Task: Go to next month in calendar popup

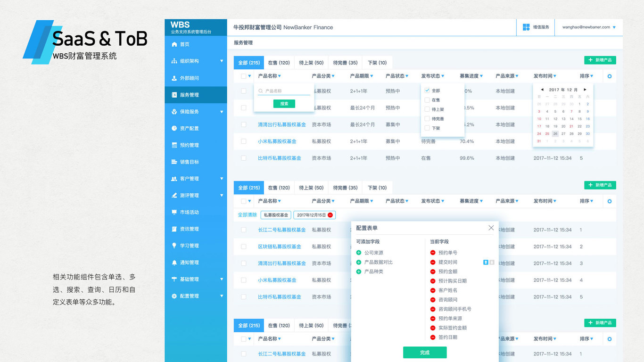Action: pos(585,90)
